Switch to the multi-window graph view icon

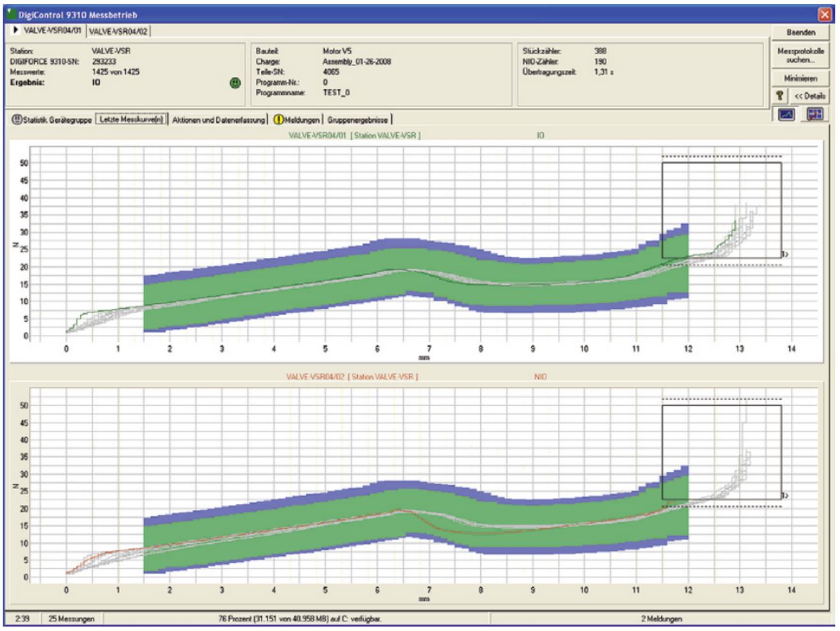point(815,115)
